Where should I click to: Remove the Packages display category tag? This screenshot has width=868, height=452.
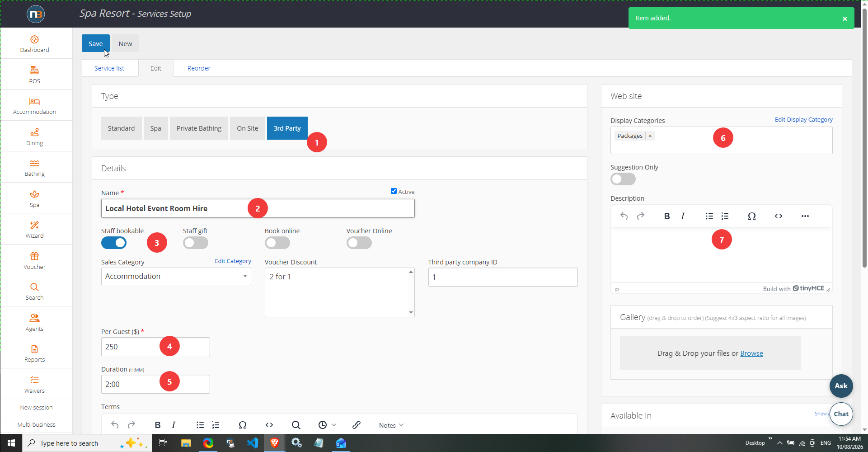click(650, 136)
